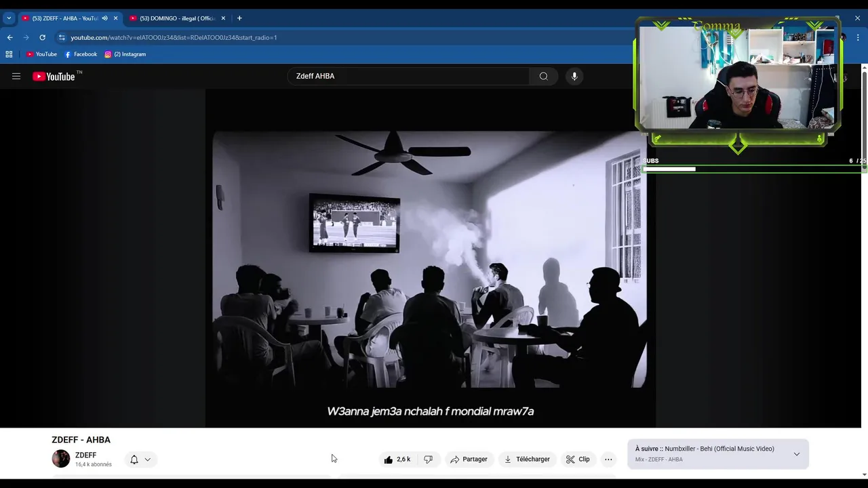Go to YouTube home via logo
Image resolution: width=868 pixels, height=488 pixels.
(54, 77)
